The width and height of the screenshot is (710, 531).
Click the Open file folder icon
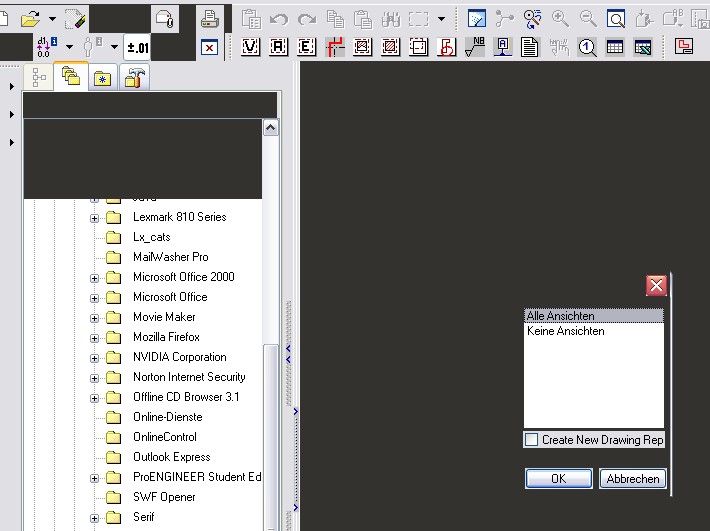coord(30,19)
